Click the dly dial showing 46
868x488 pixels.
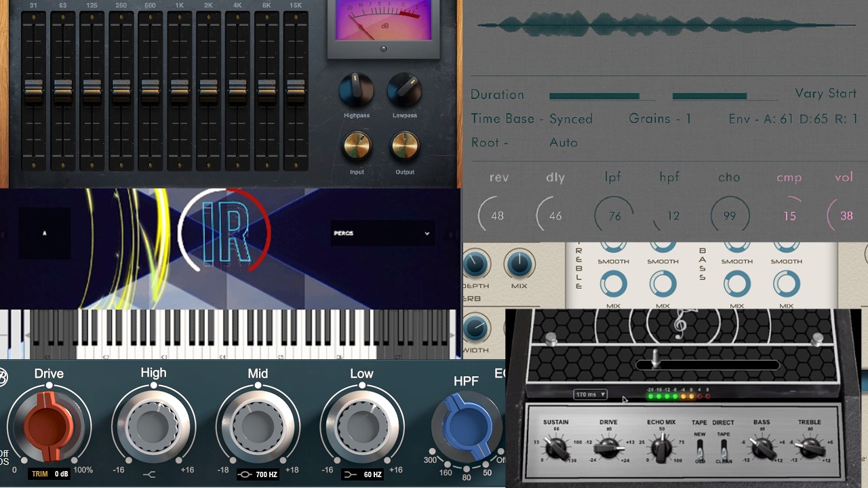click(555, 216)
